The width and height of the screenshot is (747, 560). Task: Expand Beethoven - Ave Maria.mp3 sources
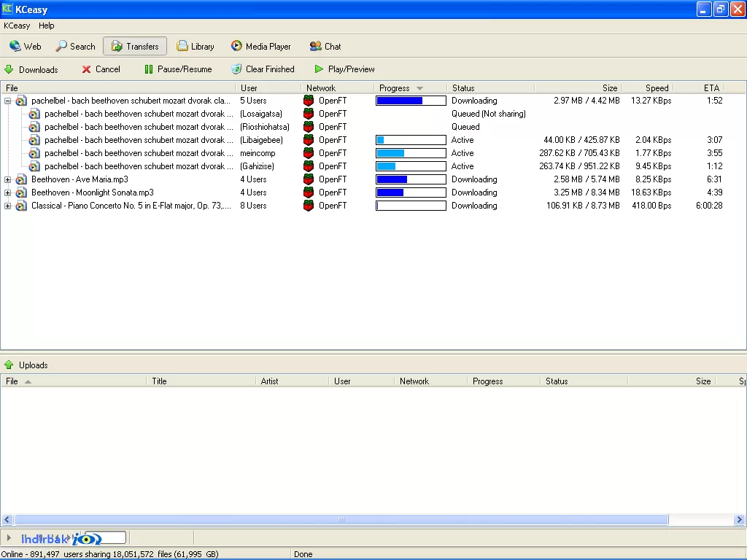[x=7, y=179]
